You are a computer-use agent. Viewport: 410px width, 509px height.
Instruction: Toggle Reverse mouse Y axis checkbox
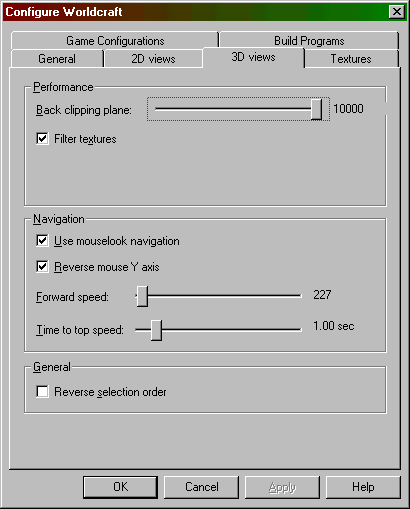(42, 266)
